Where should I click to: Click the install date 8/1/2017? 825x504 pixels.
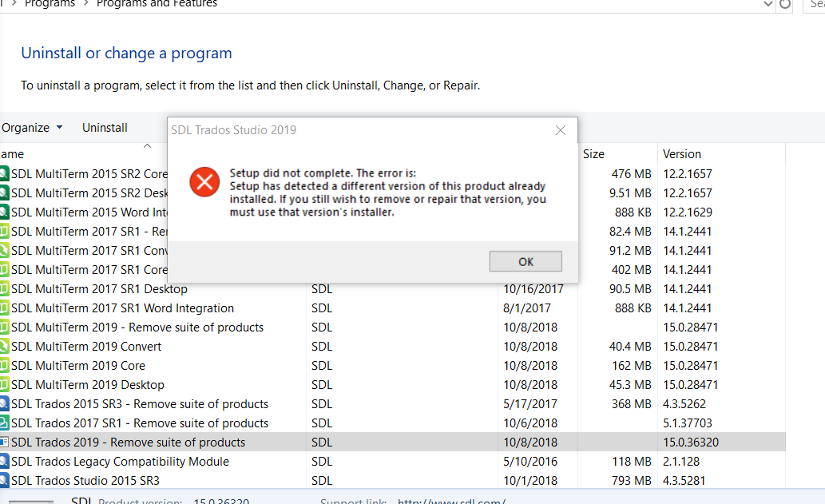(x=526, y=308)
